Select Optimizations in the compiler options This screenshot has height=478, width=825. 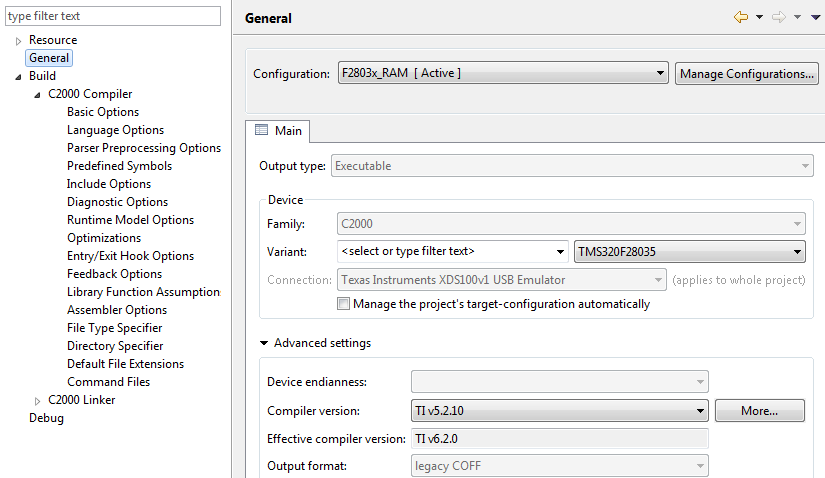pos(104,238)
